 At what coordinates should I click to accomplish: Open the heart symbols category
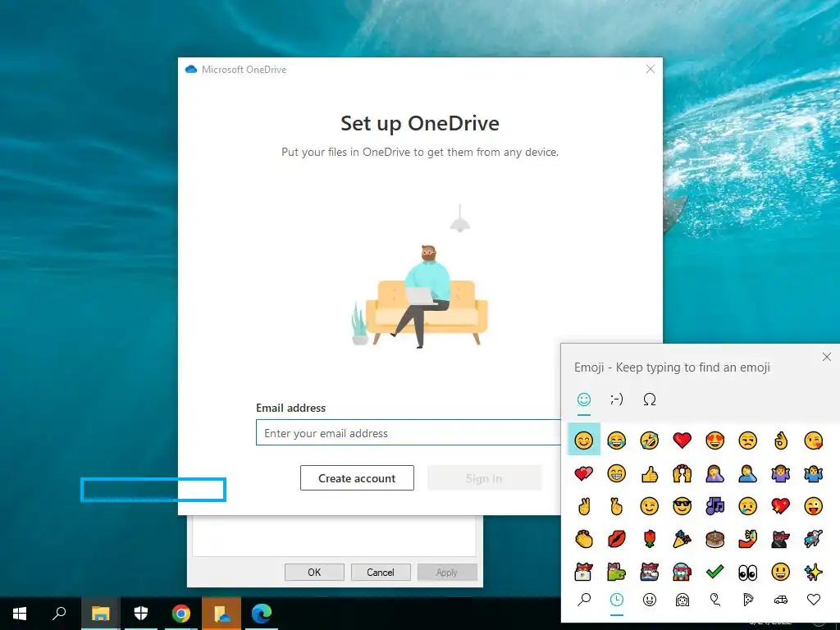[813, 600]
